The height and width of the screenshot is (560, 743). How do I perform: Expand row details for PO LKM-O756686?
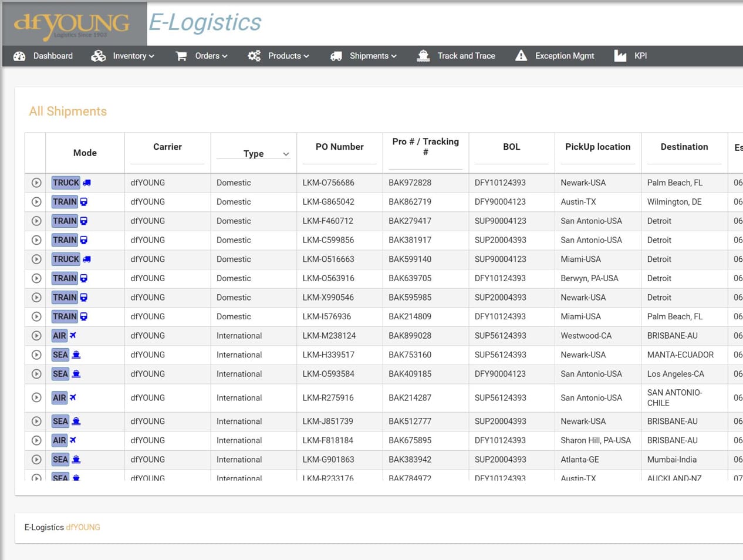click(36, 183)
